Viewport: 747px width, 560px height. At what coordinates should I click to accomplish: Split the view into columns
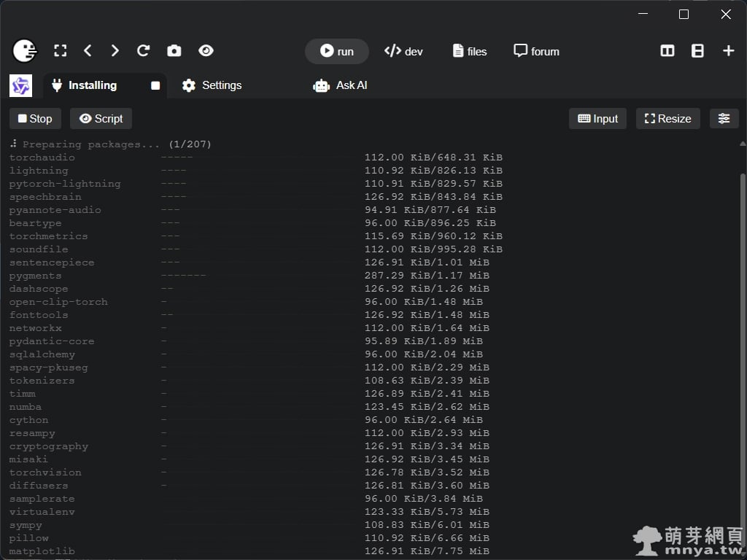point(667,51)
